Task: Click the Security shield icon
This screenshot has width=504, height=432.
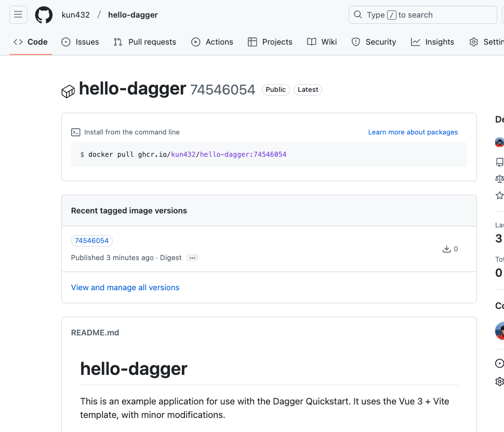Action: [x=356, y=42]
